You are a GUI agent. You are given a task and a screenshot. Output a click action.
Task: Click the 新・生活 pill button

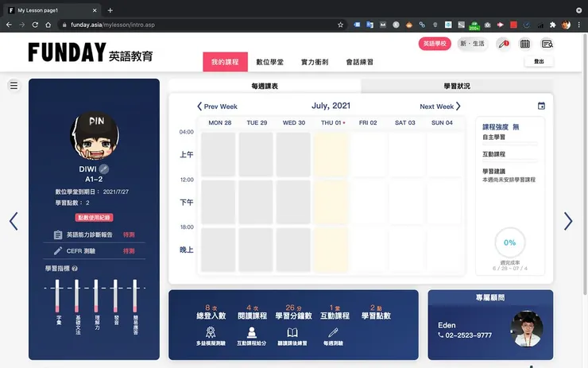473,44
